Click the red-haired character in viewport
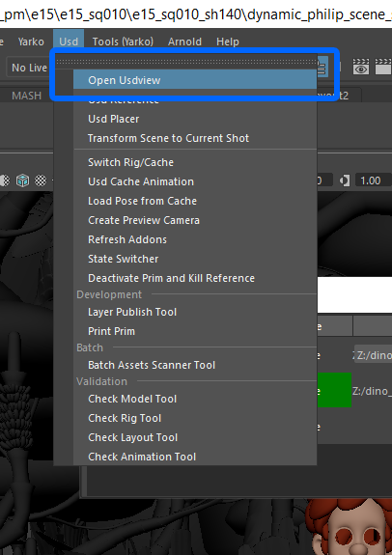Image resolution: width=392 pixels, height=555 pixels. tap(349, 527)
